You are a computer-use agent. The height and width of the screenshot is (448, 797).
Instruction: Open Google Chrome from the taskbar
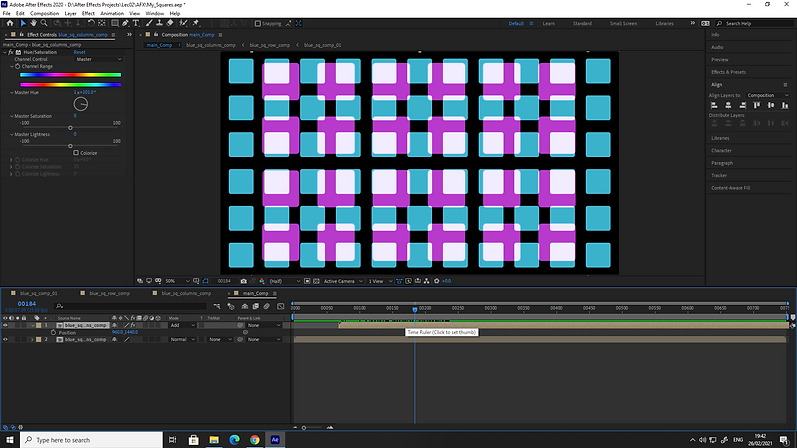(x=255, y=440)
